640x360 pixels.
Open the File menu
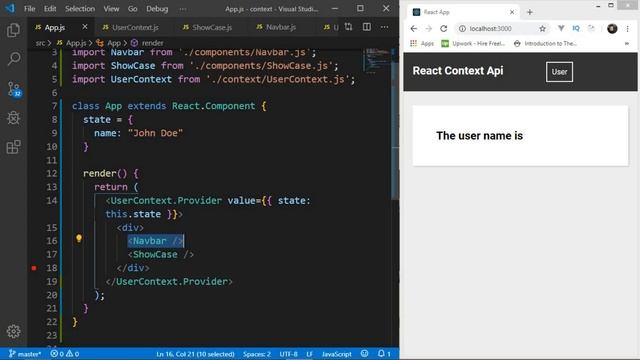click(x=29, y=9)
